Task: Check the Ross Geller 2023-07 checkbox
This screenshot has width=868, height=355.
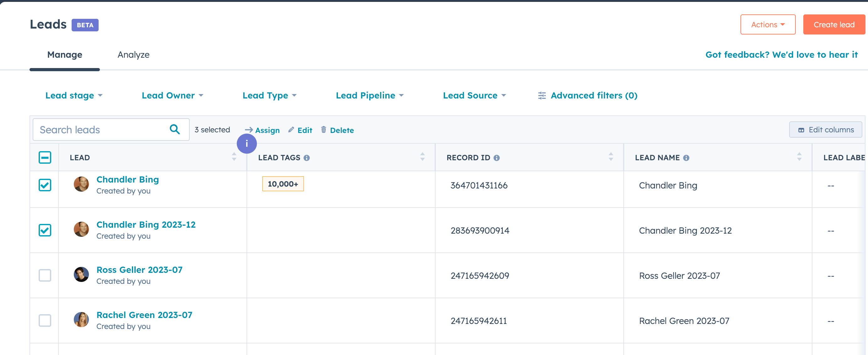Action: [45, 275]
